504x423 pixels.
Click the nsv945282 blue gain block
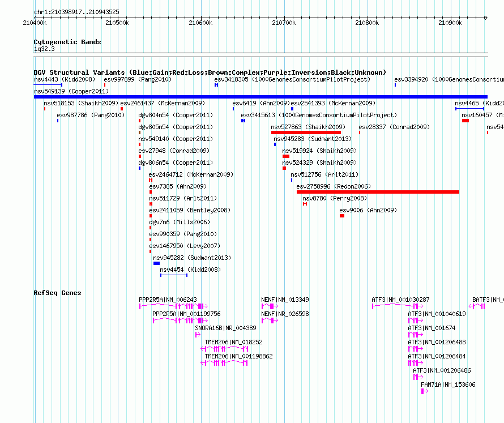[x=156, y=263]
